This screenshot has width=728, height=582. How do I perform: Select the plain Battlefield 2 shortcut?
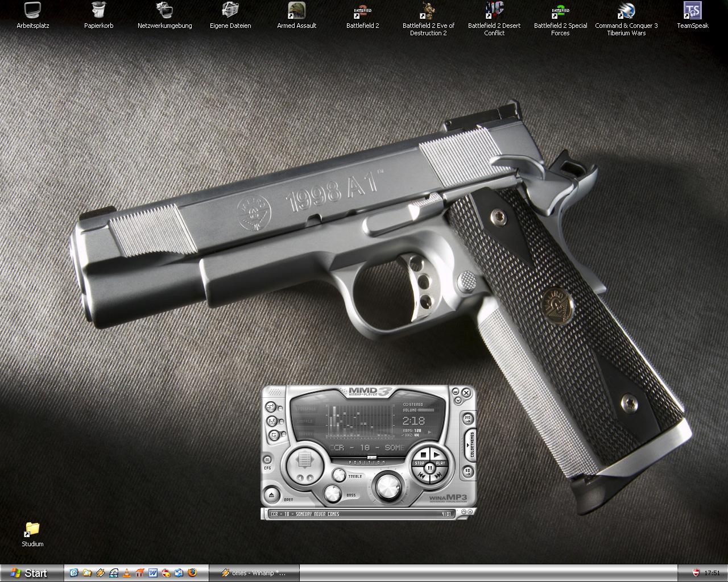pos(362,15)
